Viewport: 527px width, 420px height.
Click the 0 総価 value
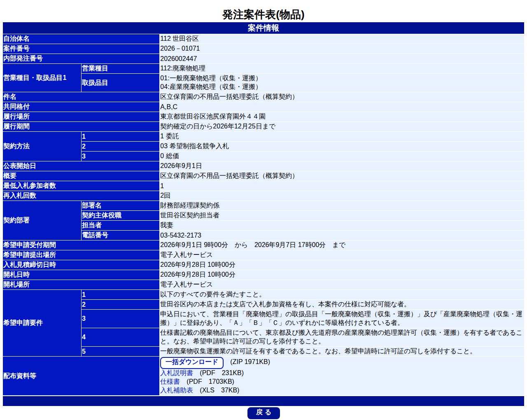(x=170, y=156)
